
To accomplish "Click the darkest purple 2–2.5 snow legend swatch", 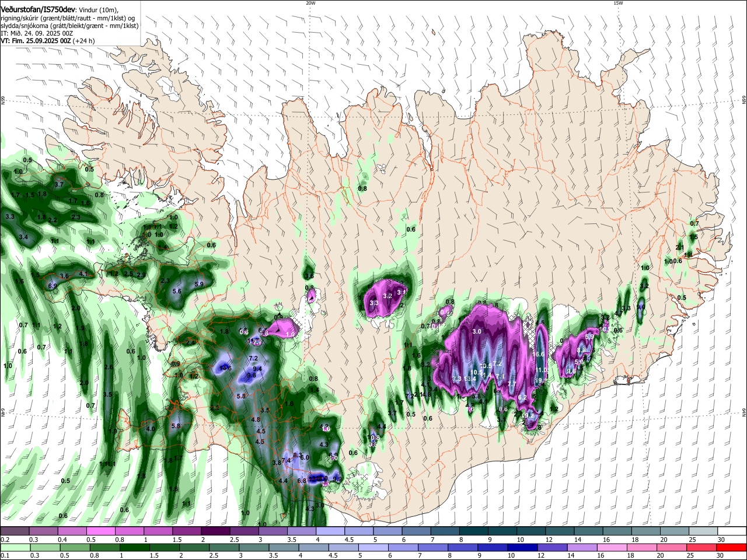I will point(215,531).
